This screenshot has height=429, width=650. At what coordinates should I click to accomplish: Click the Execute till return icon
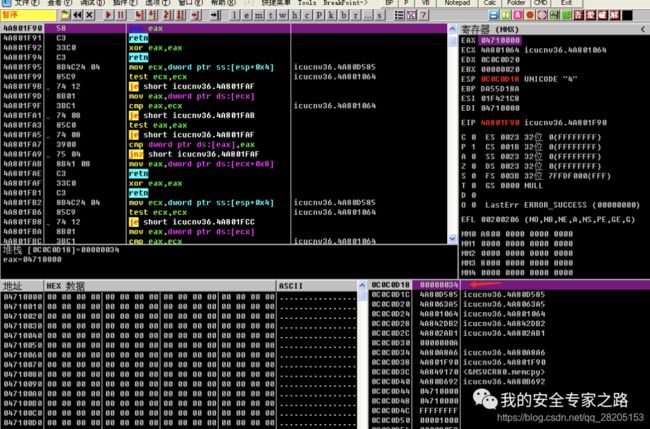[195, 15]
